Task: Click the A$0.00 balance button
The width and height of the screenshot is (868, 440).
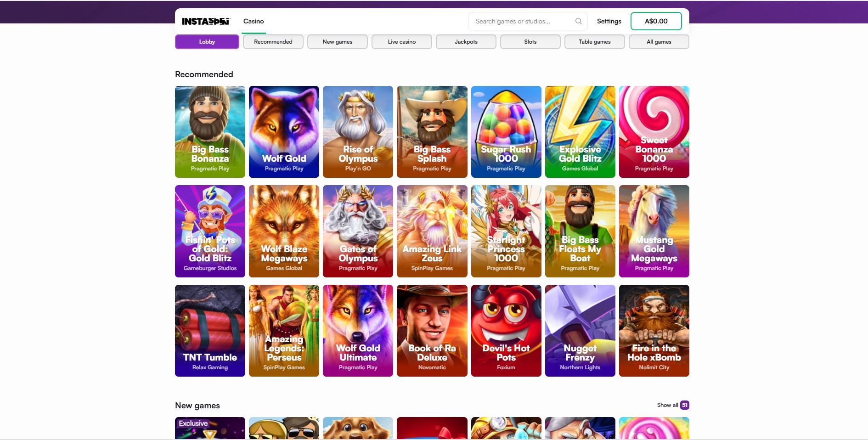Action: [656, 21]
